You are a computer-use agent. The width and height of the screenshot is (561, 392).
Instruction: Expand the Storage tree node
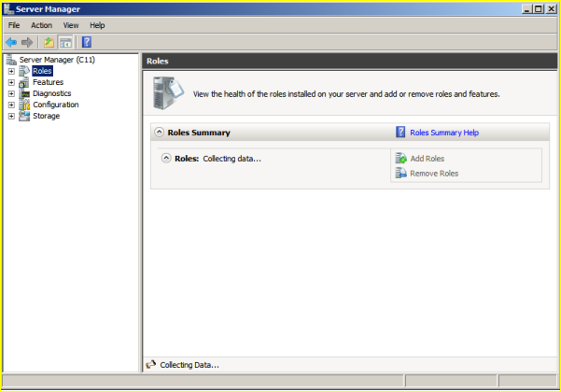11,117
